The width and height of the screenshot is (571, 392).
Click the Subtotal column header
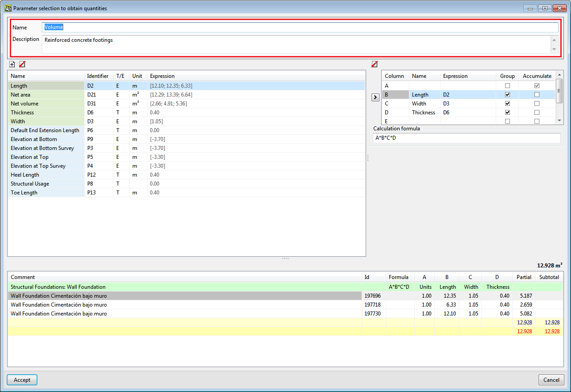pos(549,277)
